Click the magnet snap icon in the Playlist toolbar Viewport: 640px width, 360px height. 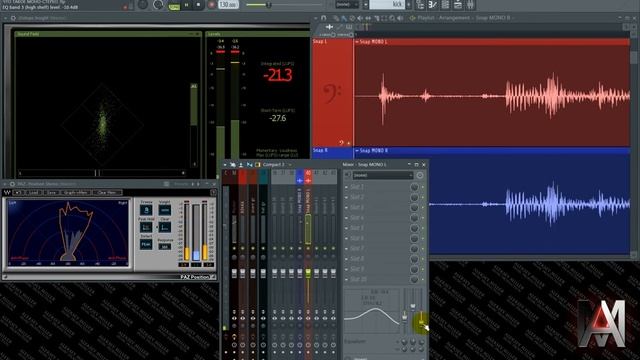pos(323,18)
